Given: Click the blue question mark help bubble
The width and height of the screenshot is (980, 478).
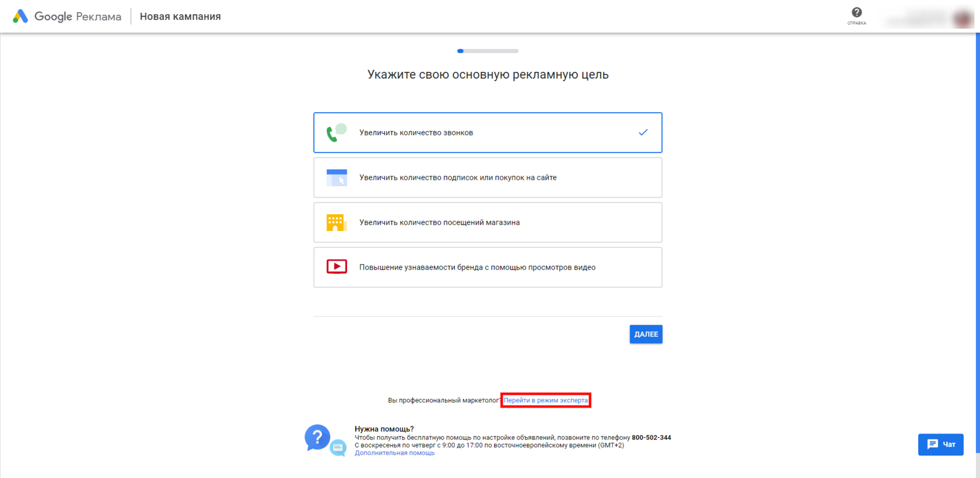Looking at the screenshot, I should (317, 437).
